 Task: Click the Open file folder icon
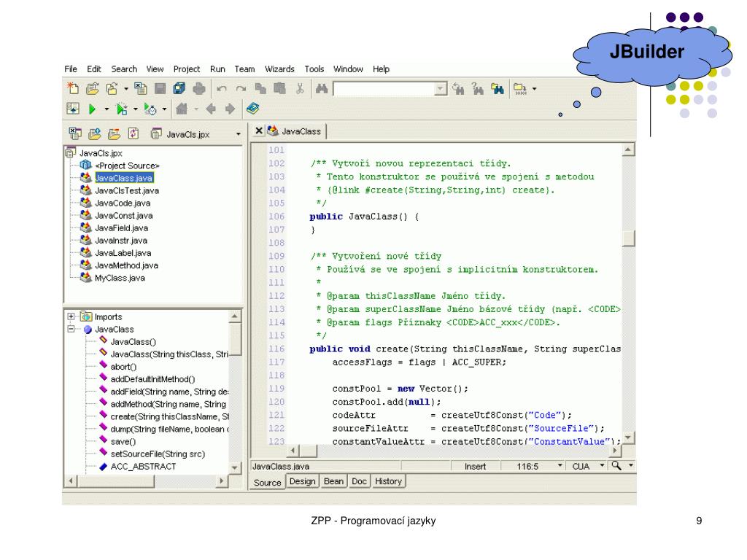[93, 88]
